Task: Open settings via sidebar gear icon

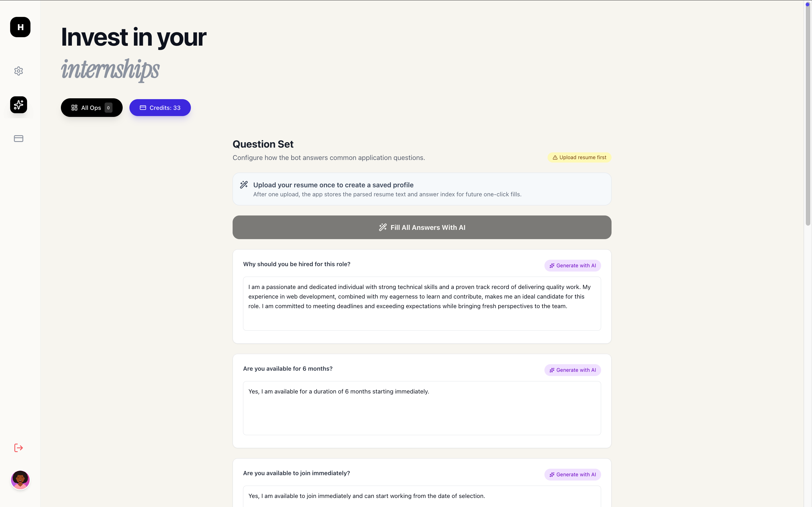Action: (x=18, y=71)
